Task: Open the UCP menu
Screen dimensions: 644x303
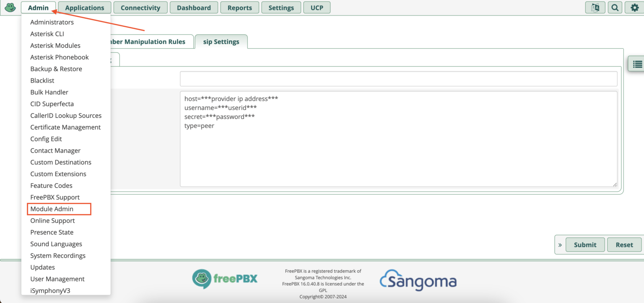Action: [x=317, y=8]
